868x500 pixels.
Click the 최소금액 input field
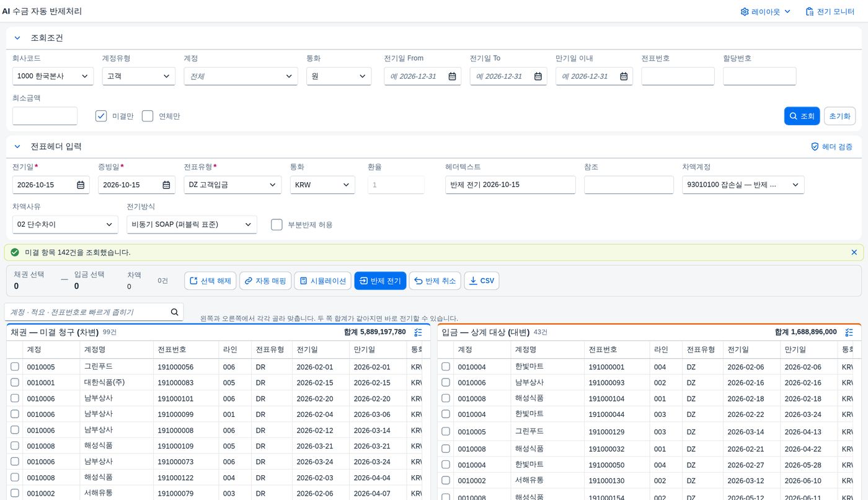point(45,116)
